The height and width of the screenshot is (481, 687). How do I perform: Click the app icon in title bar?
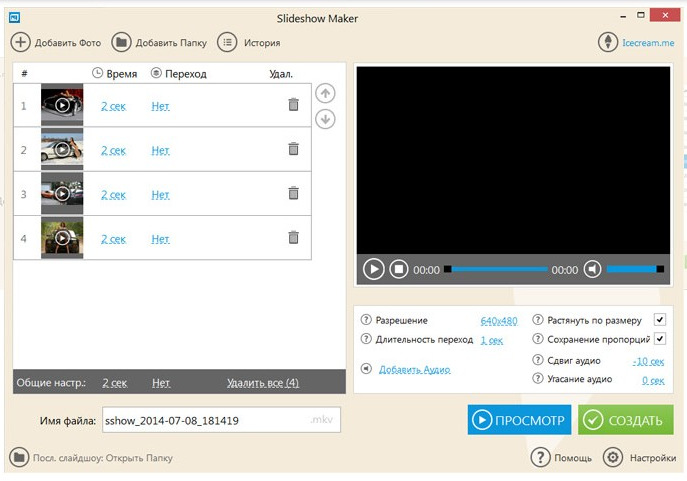[x=14, y=18]
